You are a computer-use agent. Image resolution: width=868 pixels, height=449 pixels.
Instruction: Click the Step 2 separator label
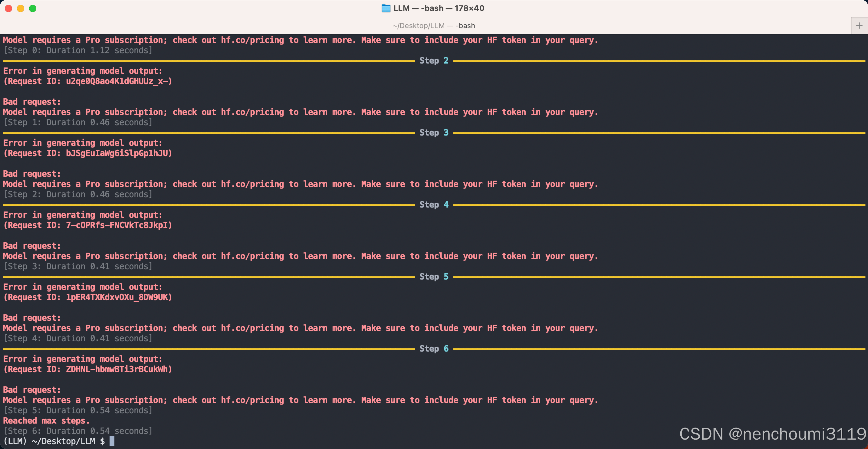pyautogui.click(x=434, y=61)
